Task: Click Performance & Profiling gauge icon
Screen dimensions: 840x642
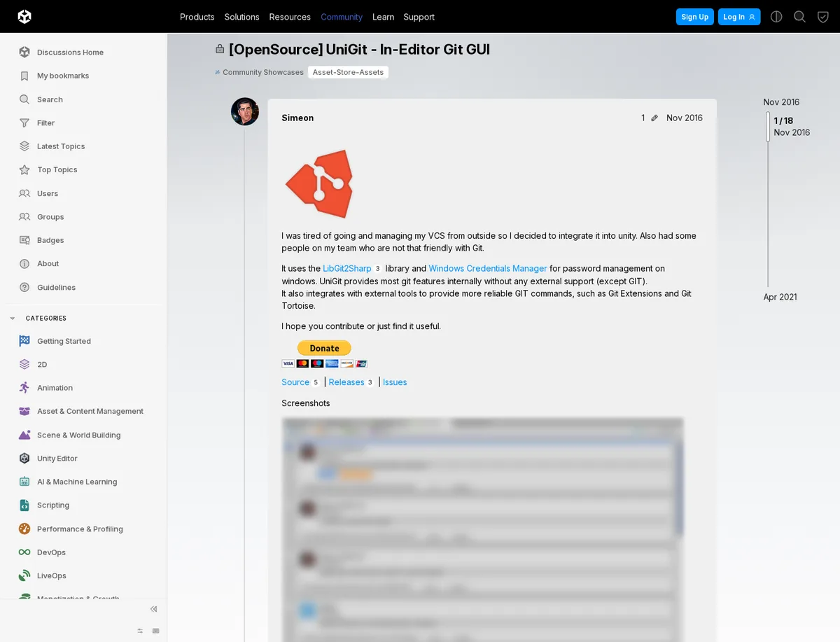Action: (x=24, y=529)
